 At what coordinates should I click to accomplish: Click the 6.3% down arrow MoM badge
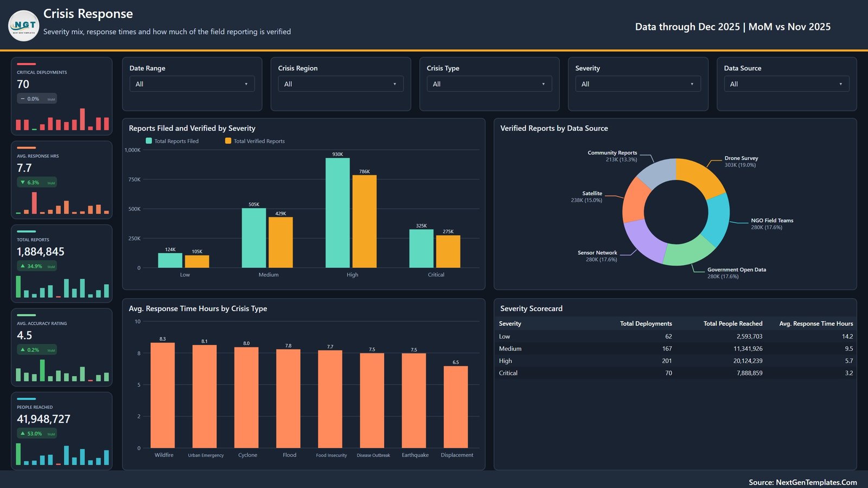tap(37, 183)
